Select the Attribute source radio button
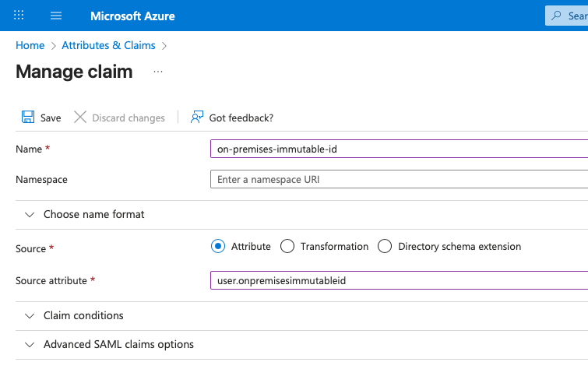This screenshot has width=588, height=369. 218,246
